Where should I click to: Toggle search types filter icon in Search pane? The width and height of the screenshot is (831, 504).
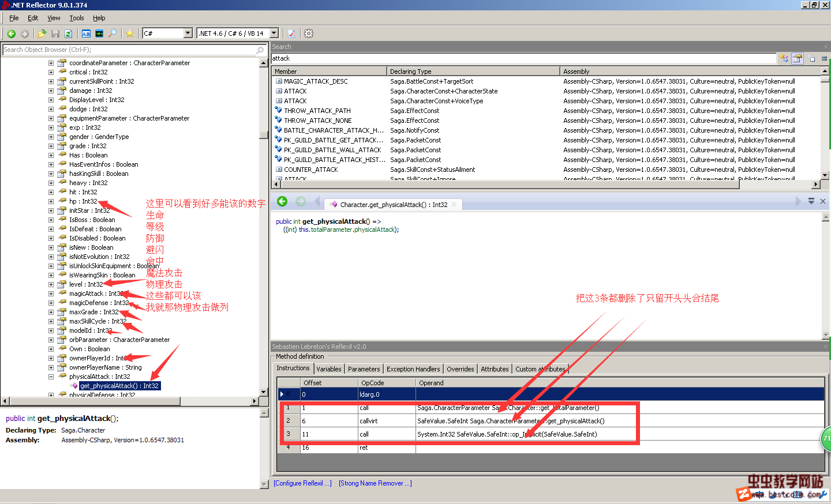pos(784,58)
